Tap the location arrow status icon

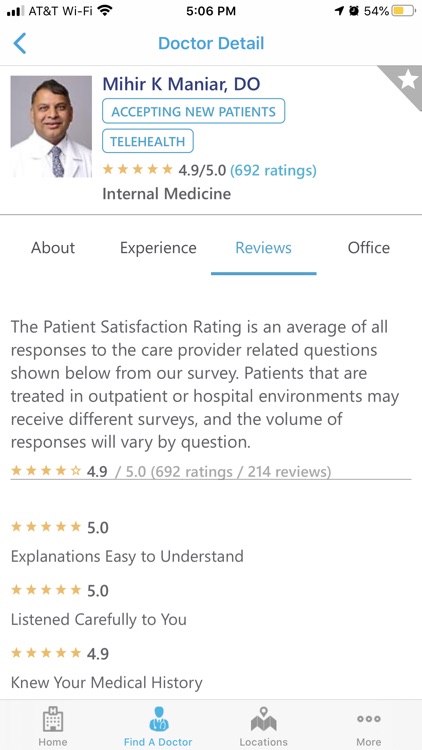pos(339,11)
